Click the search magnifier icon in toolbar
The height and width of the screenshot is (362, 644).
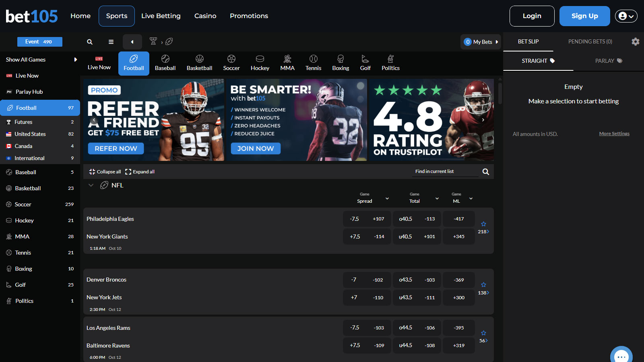tap(90, 42)
